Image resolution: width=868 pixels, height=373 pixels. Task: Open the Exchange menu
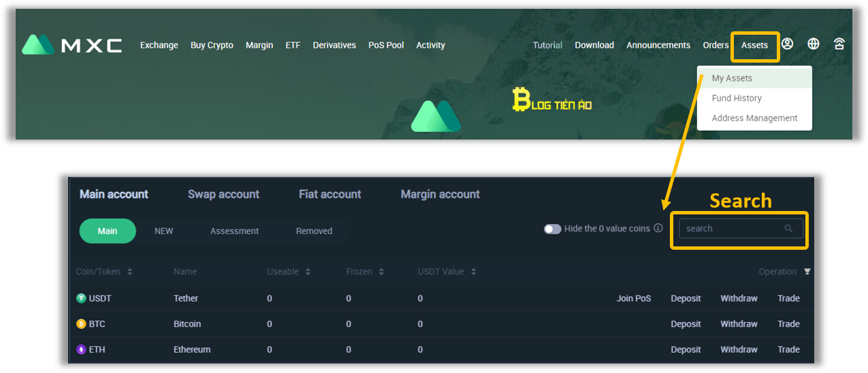[159, 45]
